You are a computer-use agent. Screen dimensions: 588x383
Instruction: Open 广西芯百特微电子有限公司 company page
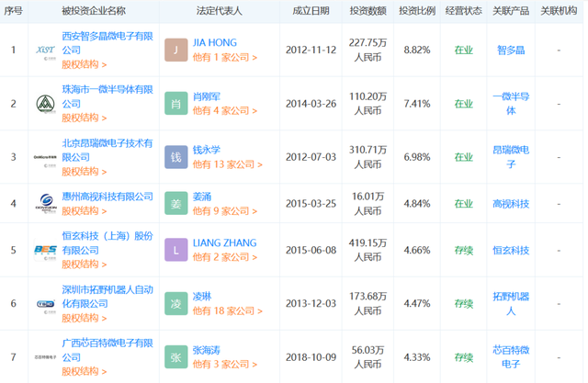[107, 350]
